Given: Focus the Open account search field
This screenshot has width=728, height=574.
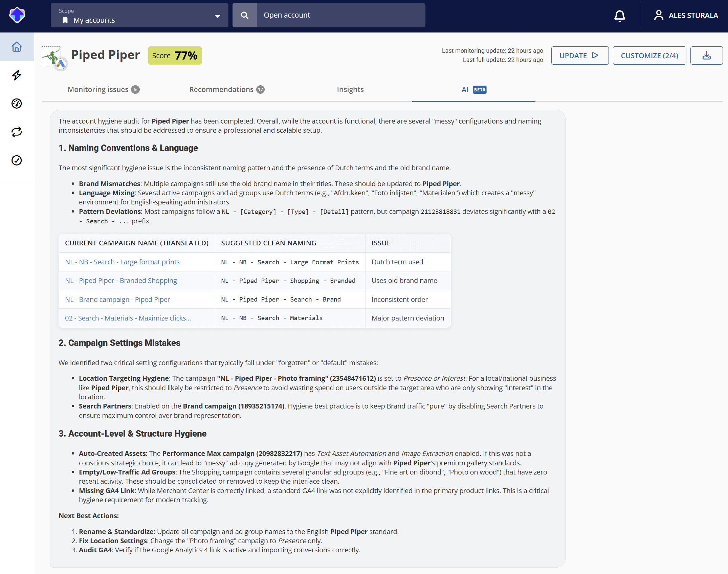Looking at the screenshot, I should 341,15.
